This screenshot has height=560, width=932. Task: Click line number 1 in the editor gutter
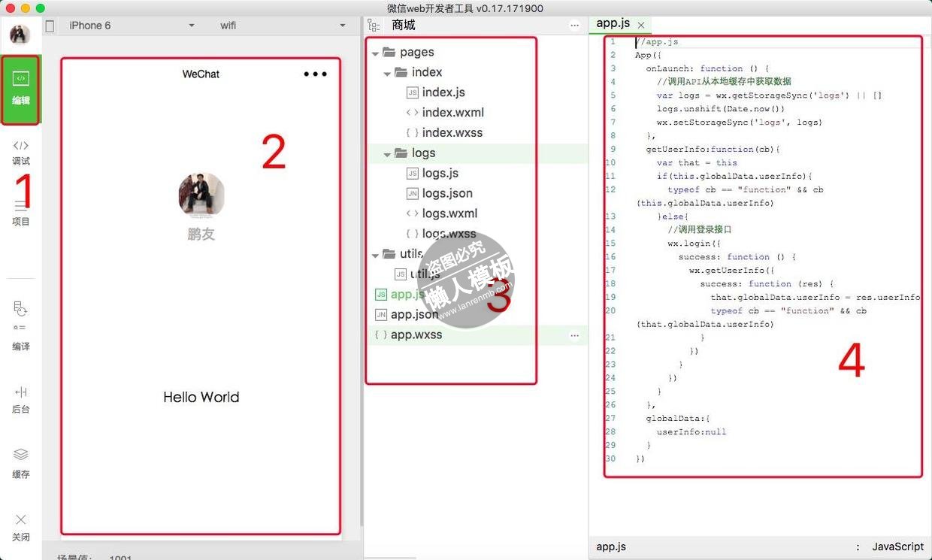(613, 42)
